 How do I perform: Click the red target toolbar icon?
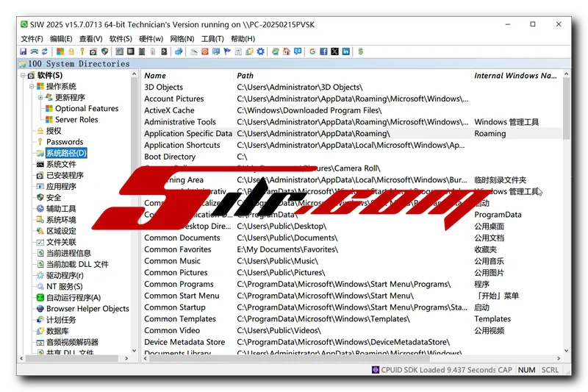click(x=205, y=51)
